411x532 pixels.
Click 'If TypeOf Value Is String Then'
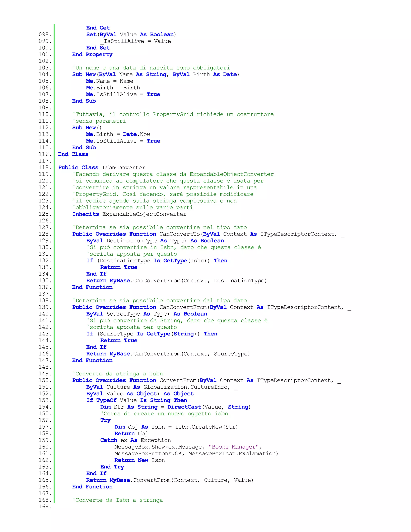pos(137,401)
